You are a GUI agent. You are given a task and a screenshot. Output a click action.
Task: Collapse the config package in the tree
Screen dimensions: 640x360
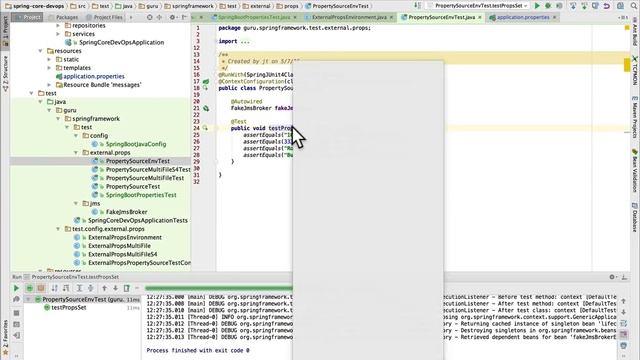pos(76,136)
